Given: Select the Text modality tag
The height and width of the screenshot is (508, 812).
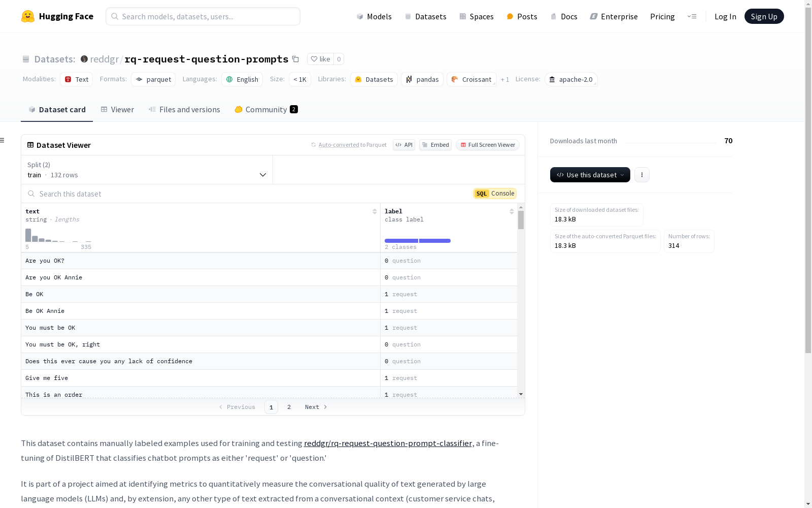Looking at the screenshot, I should (77, 79).
